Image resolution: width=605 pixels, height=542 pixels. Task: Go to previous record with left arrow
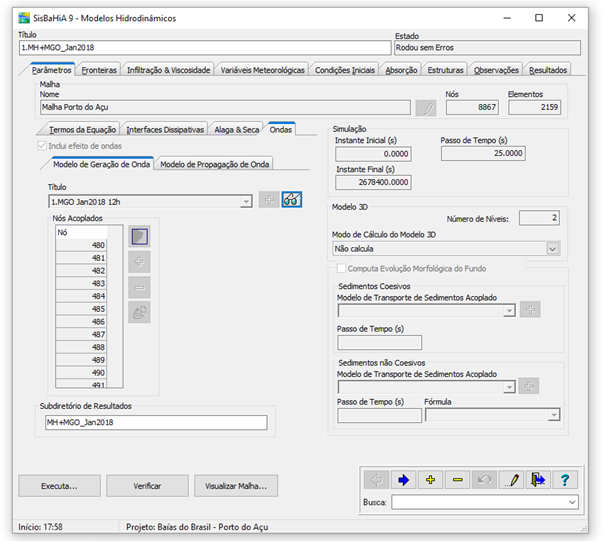(377, 480)
